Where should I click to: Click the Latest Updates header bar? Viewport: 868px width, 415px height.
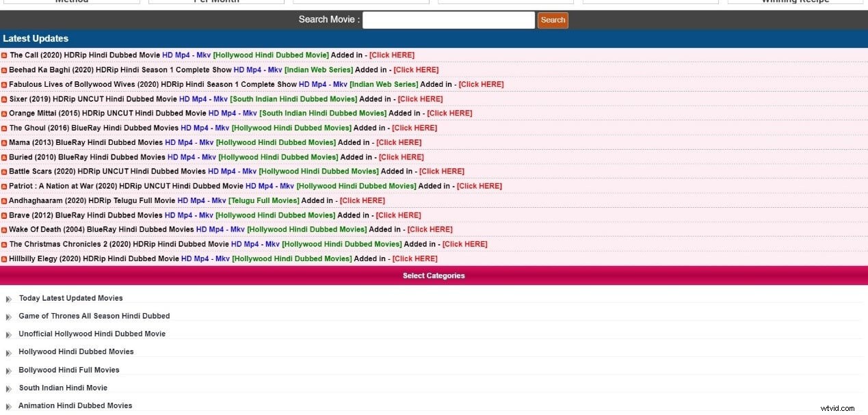(x=36, y=38)
